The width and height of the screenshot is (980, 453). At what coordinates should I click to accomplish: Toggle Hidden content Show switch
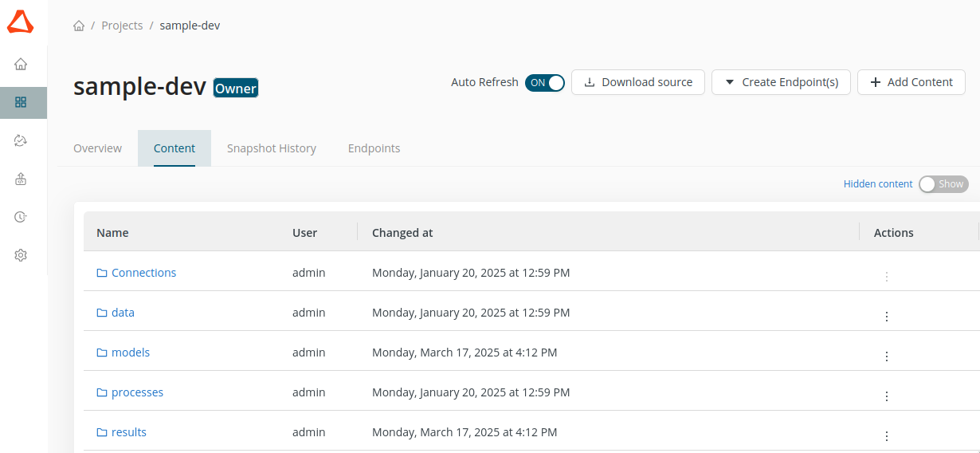click(943, 184)
